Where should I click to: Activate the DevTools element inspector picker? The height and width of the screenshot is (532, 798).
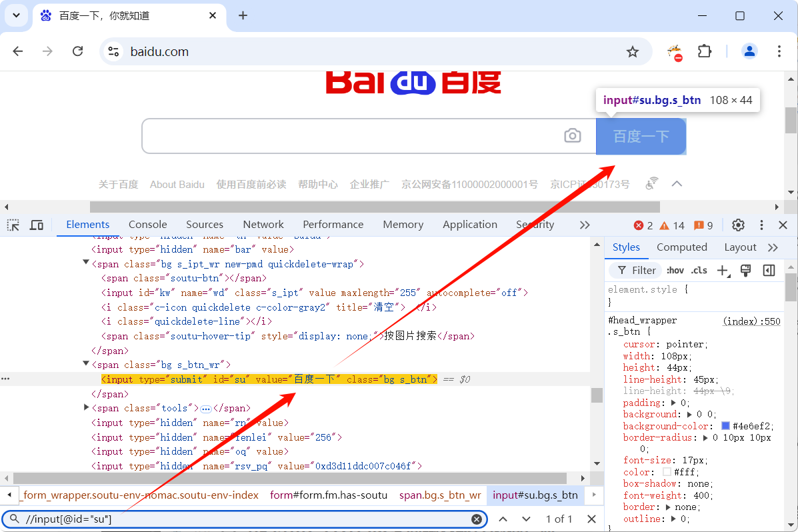click(13, 225)
